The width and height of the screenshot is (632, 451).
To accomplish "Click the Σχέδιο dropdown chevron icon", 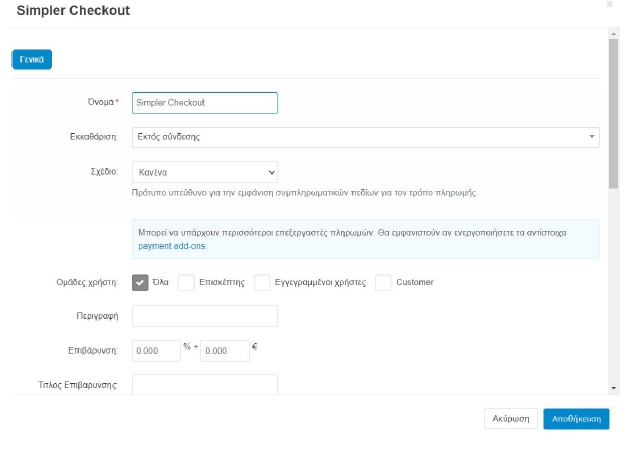I will [272, 173].
